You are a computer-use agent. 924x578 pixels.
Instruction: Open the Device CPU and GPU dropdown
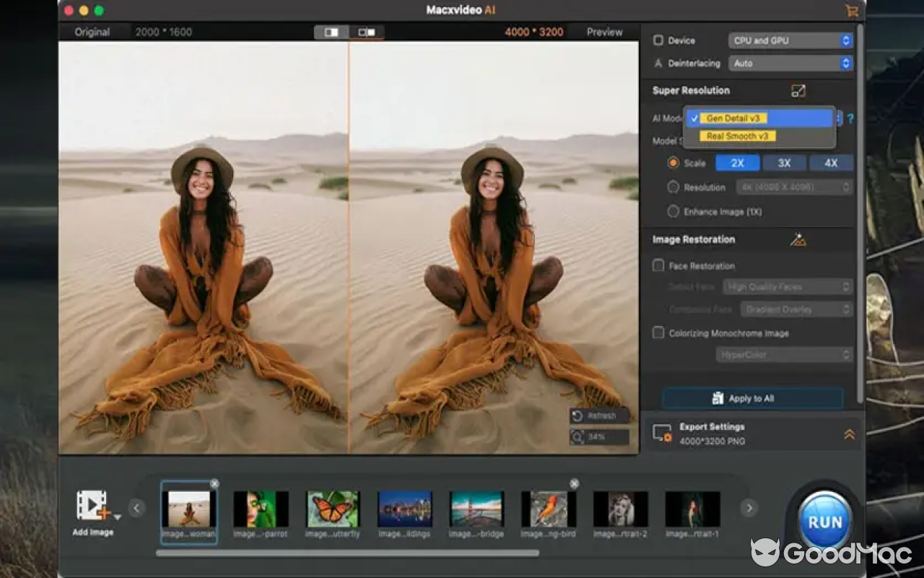click(x=790, y=40)
